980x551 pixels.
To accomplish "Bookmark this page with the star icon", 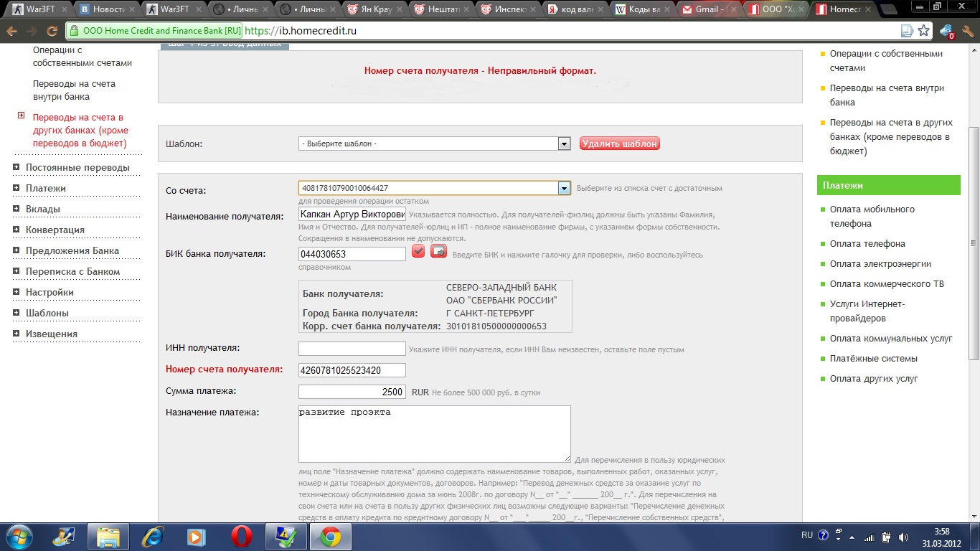I will pos(924,31).
